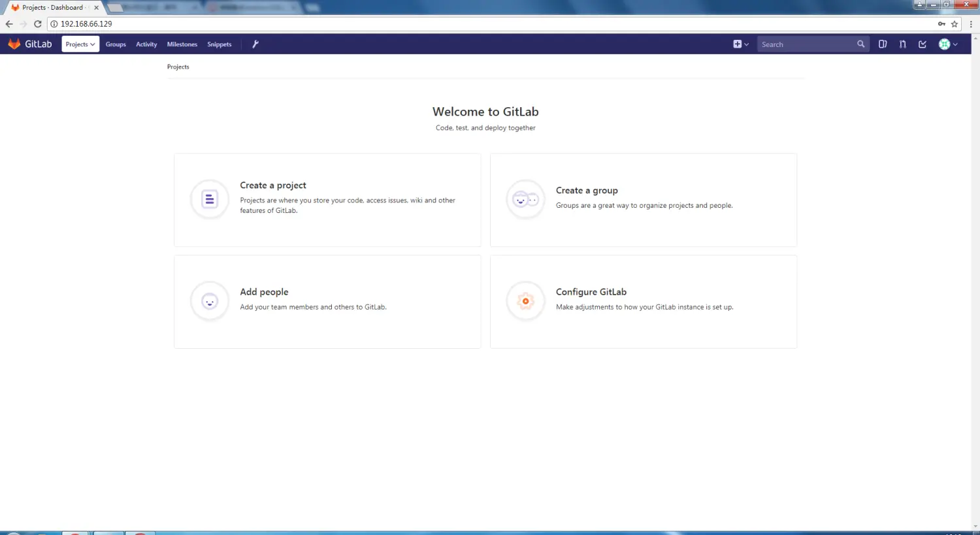This screenshot has width=980, height=535.
Task: Click the search magnifier icon
Action: click(861, 44)
